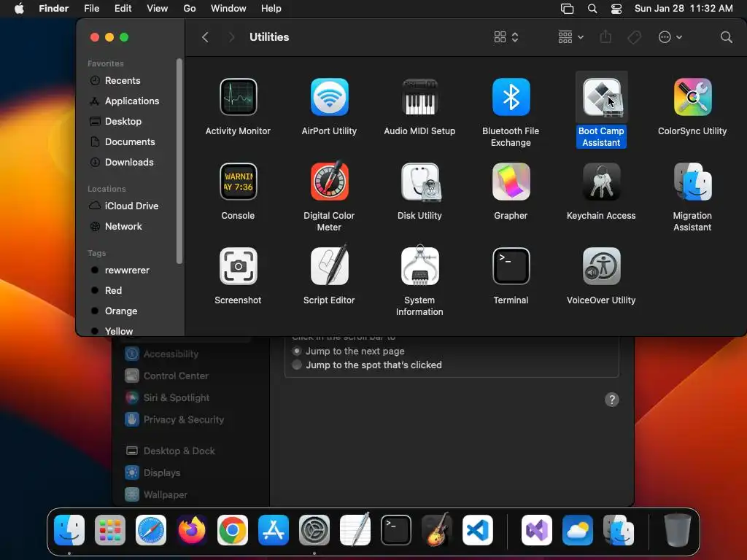Select the Boot Camp Assistant icon
This screenshot has height=560, width=747.
click(601, 97)
